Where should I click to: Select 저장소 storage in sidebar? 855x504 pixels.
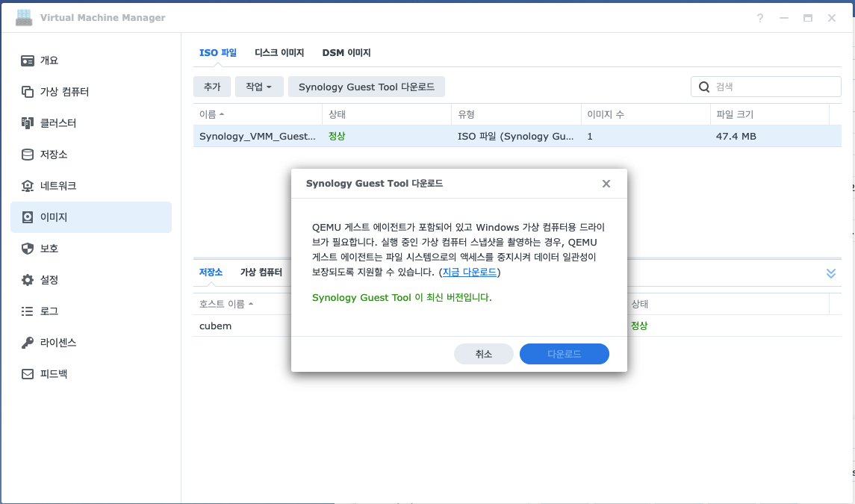tap(90, 155)
